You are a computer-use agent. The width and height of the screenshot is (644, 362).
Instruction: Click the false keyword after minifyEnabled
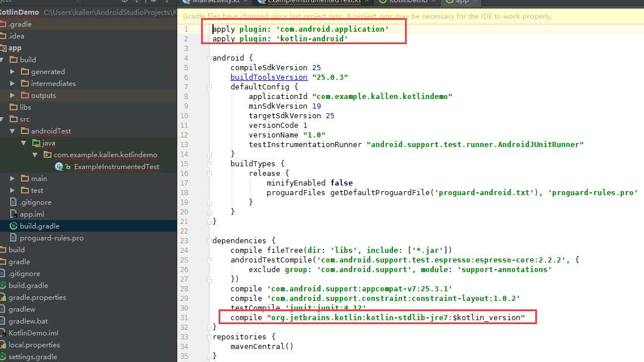click(342, 183)
